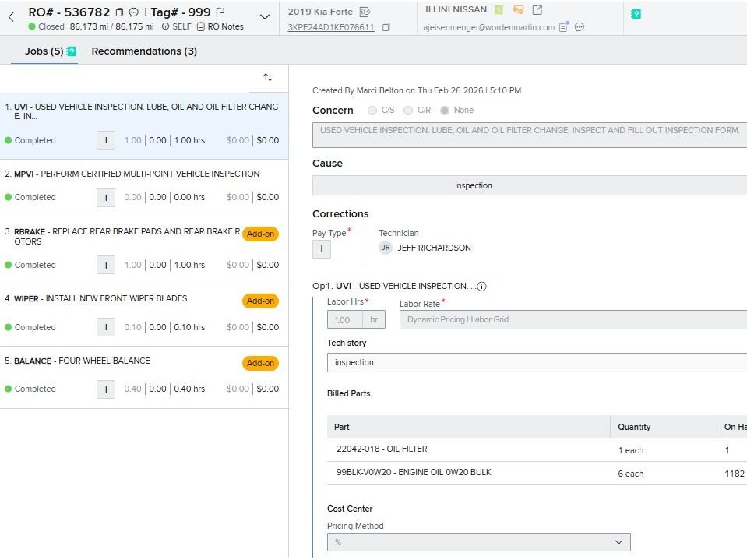Open ILLINI NISSAN in external link icon
The image size is (747, 560).
[x=537, y=10]
